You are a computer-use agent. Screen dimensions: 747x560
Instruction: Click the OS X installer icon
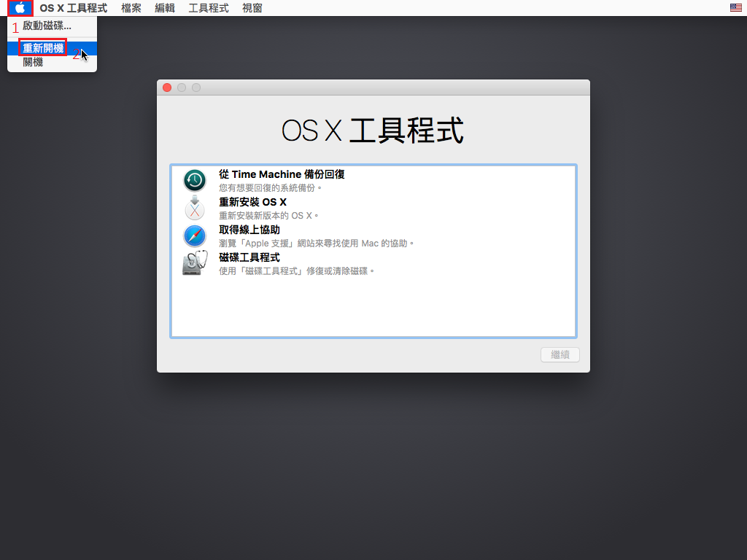click(x=194, y=208)
